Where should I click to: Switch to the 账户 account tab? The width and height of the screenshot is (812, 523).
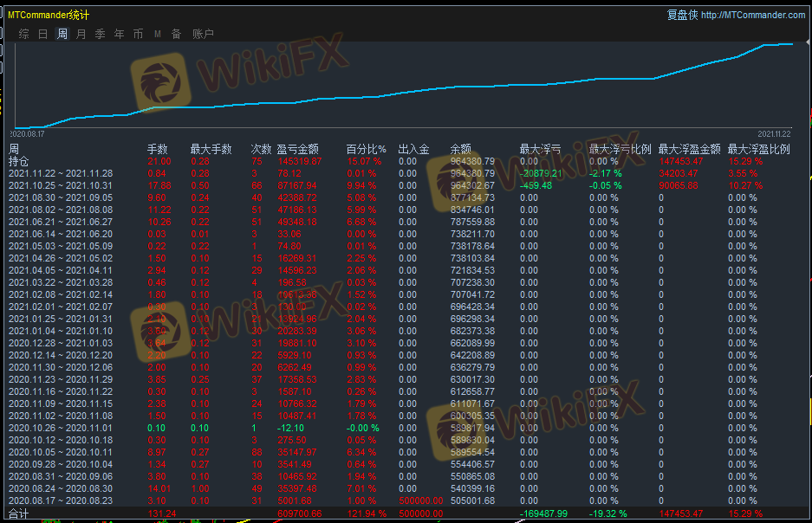(x=203, y=34)
